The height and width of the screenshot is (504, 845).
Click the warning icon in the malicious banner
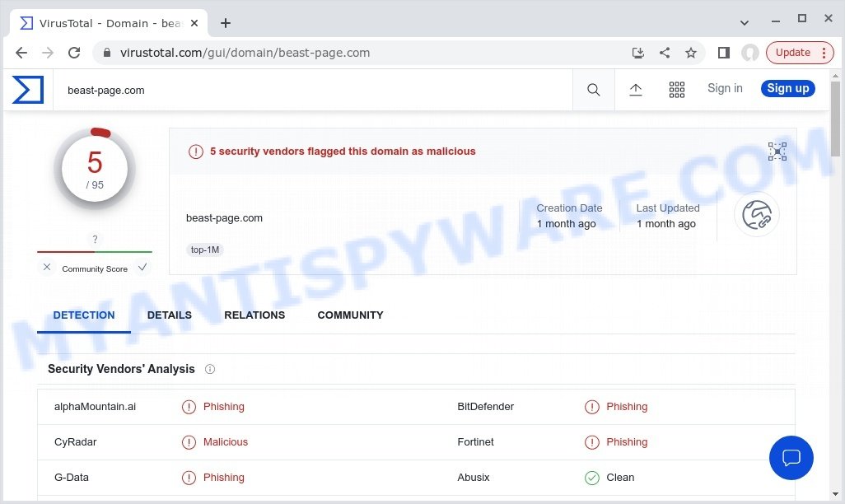click(196, 152)
